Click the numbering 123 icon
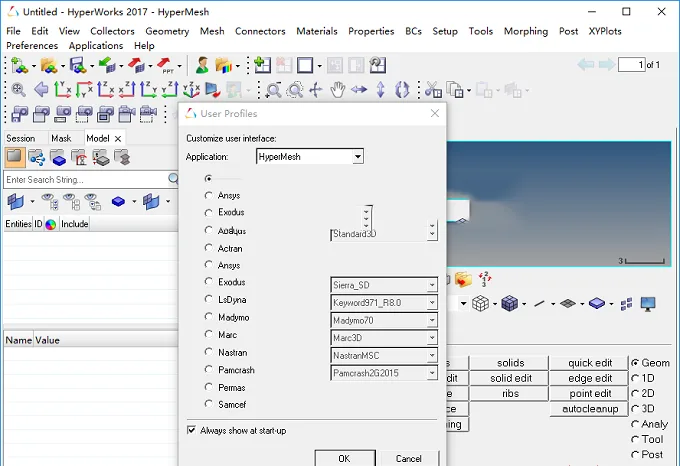Screen dimensions: 680x466 click(484, 279)
